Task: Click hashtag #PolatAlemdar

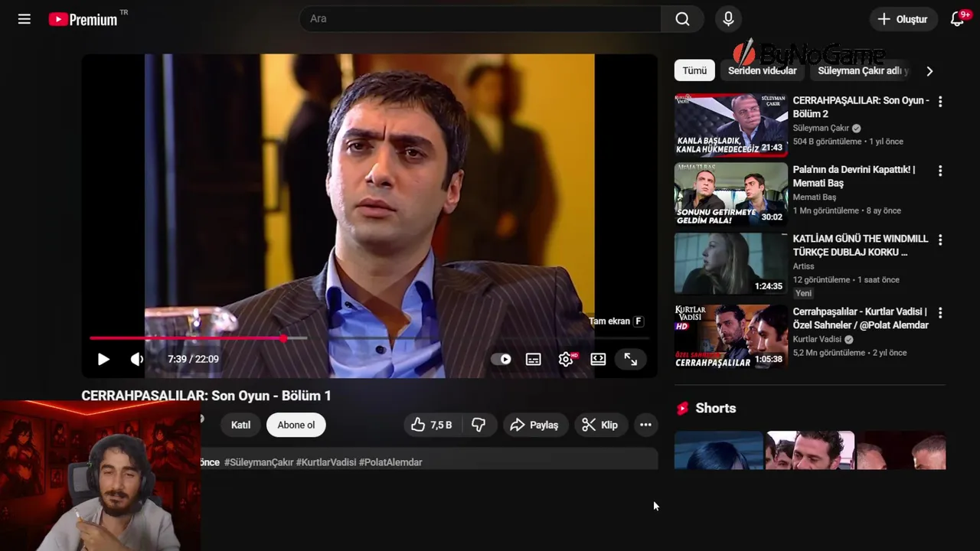Action: pyautogui.click(x=390, y=462)
